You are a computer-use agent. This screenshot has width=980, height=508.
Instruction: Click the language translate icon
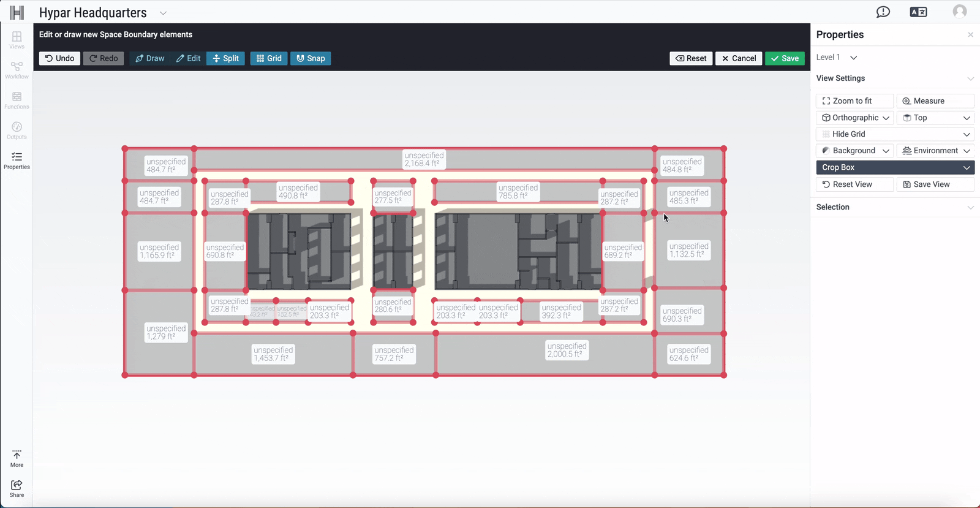click(918, 12)
